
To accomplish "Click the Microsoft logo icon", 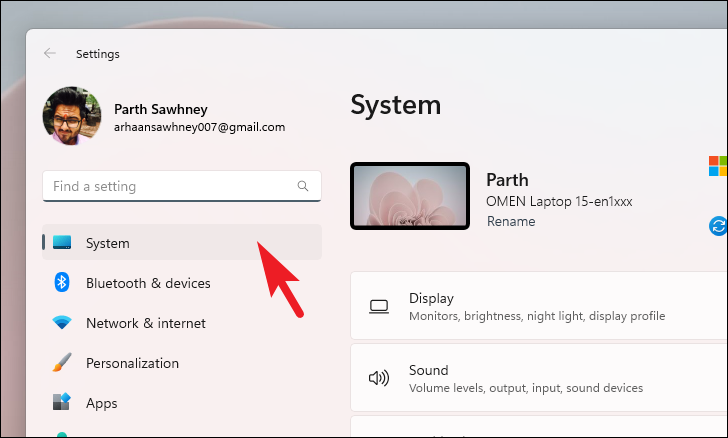I will pos(718,166).
